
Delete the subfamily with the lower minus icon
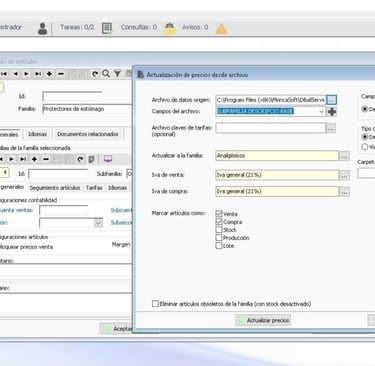(46, 159)
